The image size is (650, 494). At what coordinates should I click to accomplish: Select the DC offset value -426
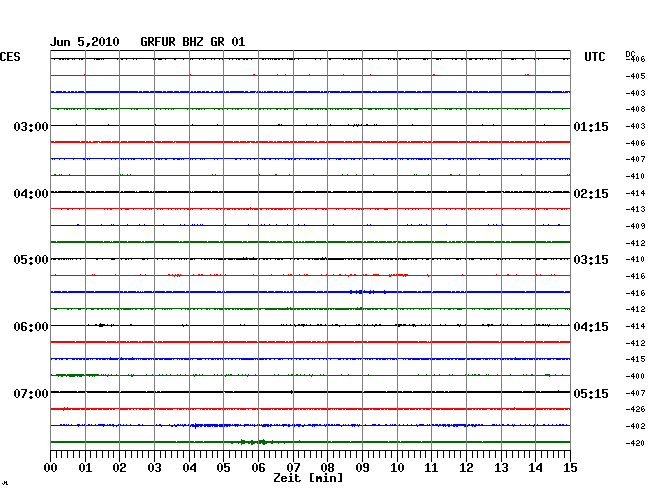(x=635, y=409)
